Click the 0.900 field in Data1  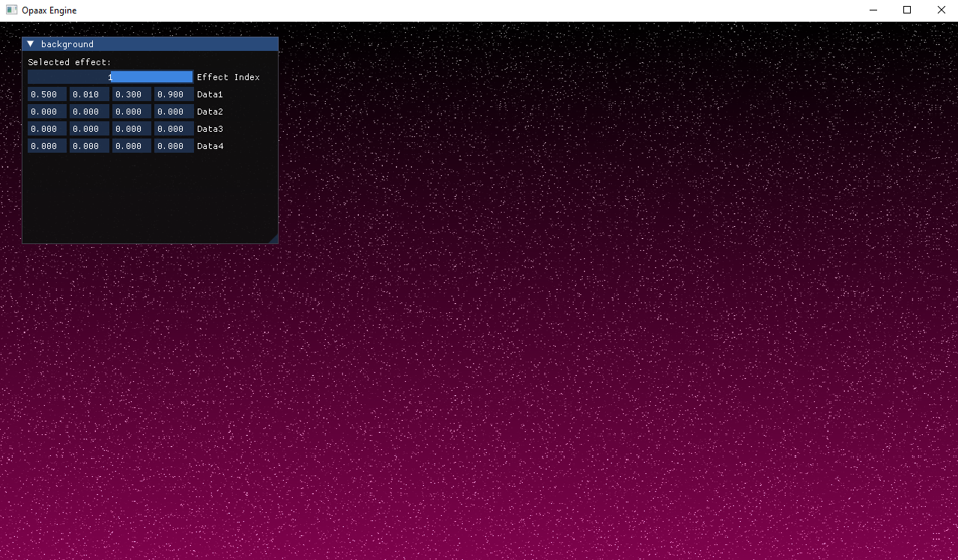click(173, 94)
